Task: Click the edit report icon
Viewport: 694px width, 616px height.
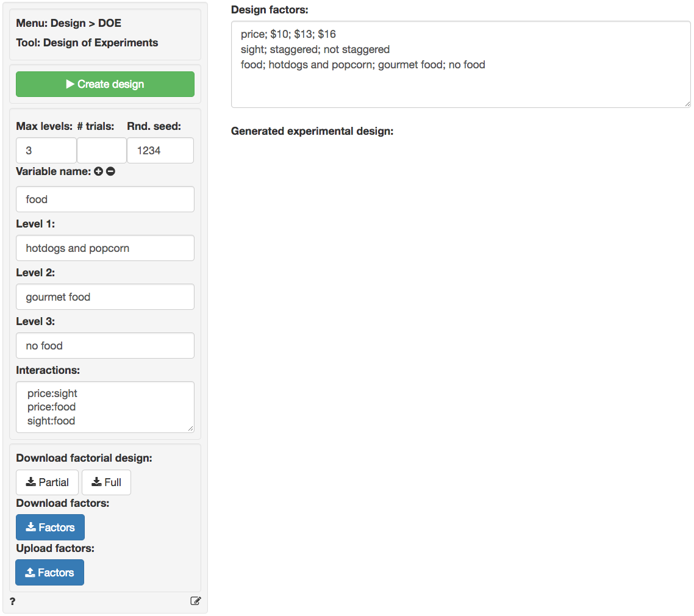Action: [x=195, y=601]
